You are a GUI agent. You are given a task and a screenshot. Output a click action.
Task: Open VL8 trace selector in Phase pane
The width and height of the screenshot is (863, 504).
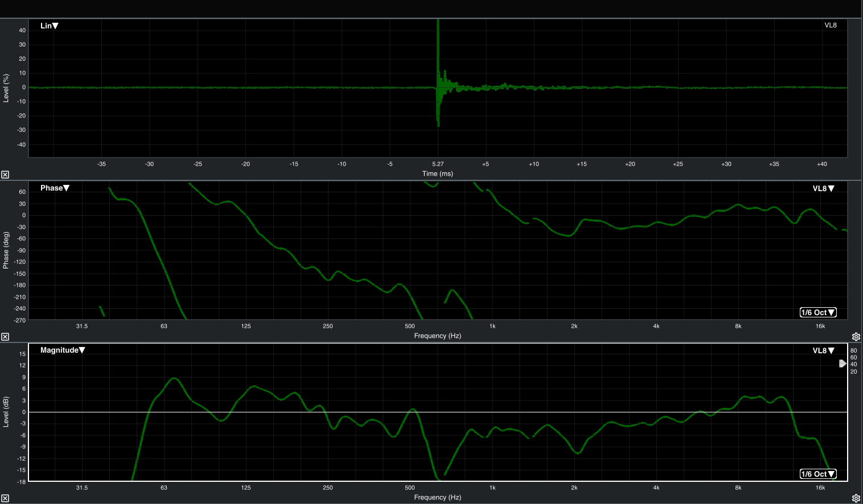pos(823,189)
